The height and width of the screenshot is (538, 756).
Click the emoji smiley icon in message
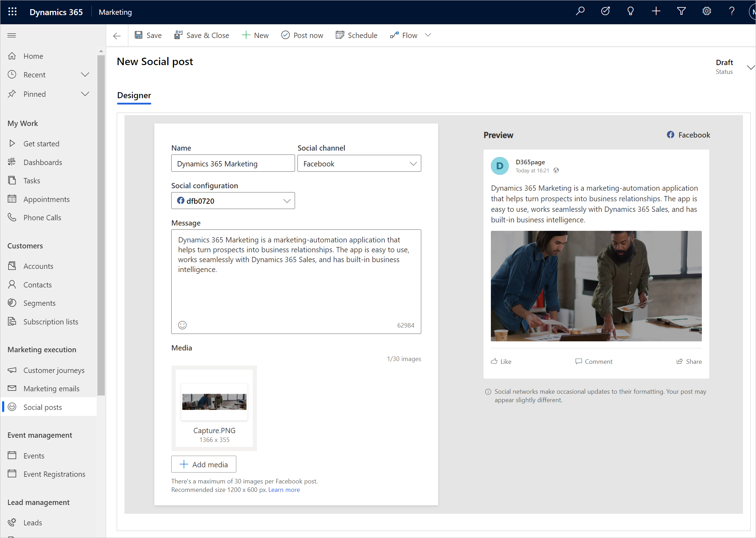[183, 325]
